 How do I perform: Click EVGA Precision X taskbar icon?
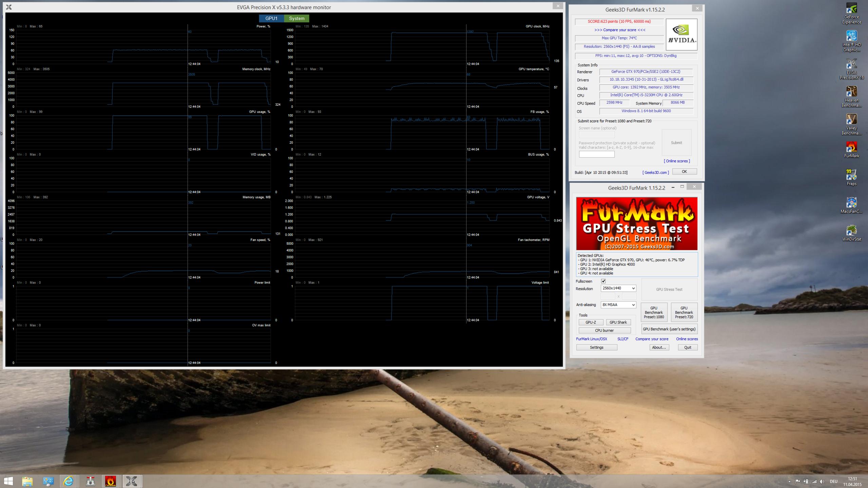pos(132,481)
